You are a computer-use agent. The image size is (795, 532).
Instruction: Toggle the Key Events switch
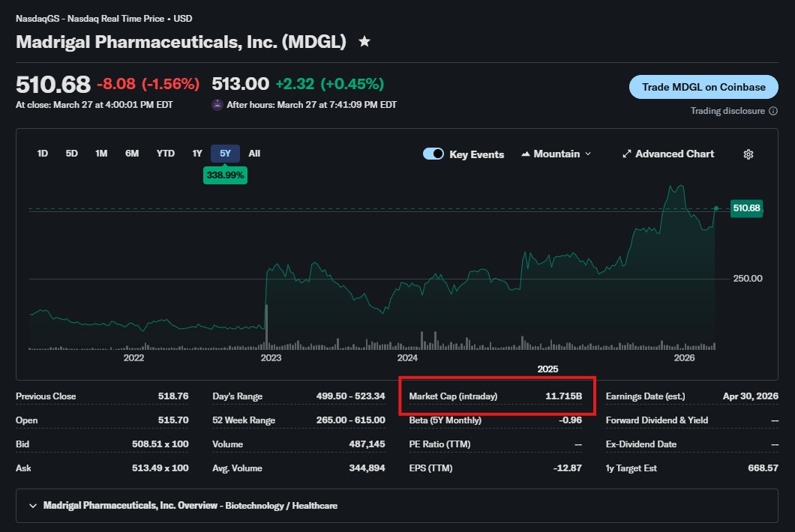click(x=433, y=154)
